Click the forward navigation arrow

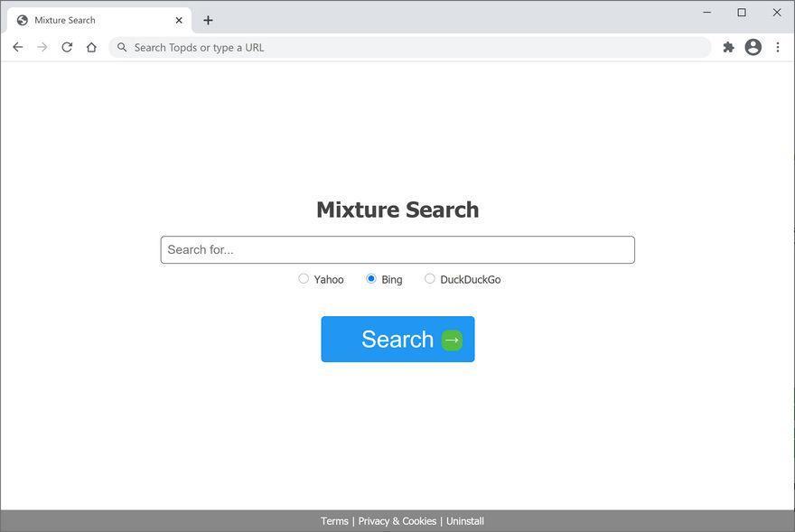pyautogui.click(x=42, y=47)
